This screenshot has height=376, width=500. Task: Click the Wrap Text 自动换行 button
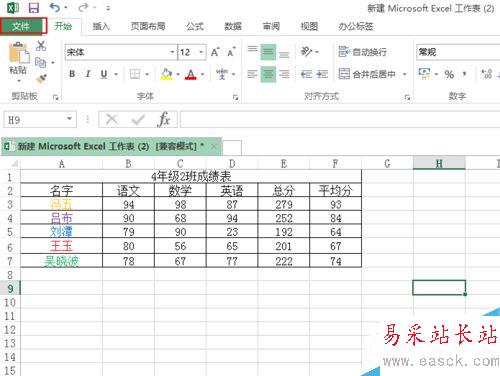coord(362,52)
